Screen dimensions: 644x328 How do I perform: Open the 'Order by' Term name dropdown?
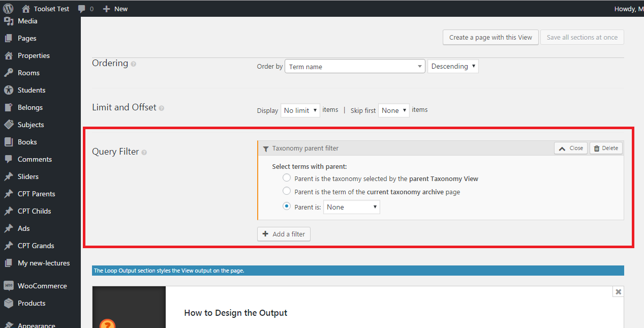(354, 66)
